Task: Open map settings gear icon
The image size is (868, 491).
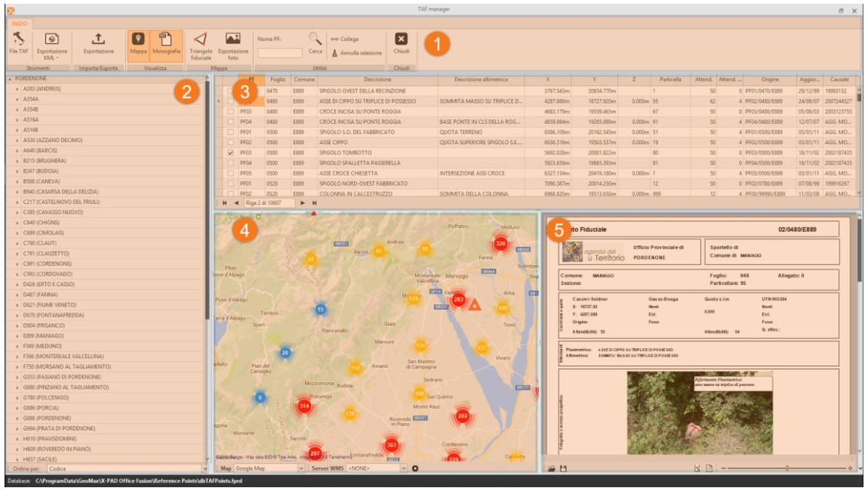Action: 415,468
